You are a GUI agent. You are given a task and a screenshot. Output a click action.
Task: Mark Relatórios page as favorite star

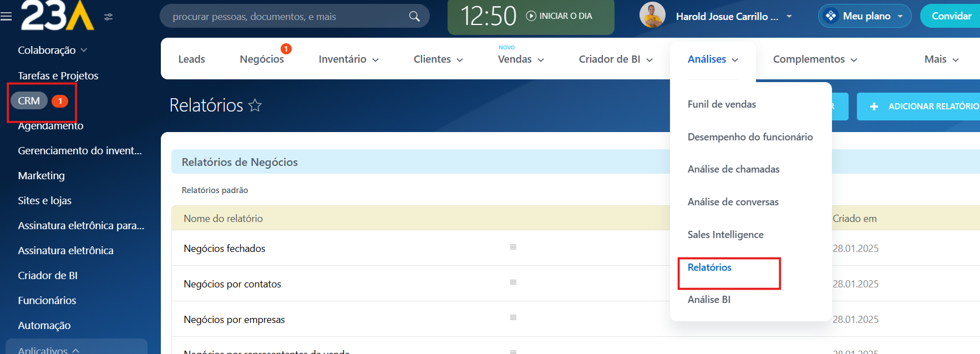[x=255, y=105]
